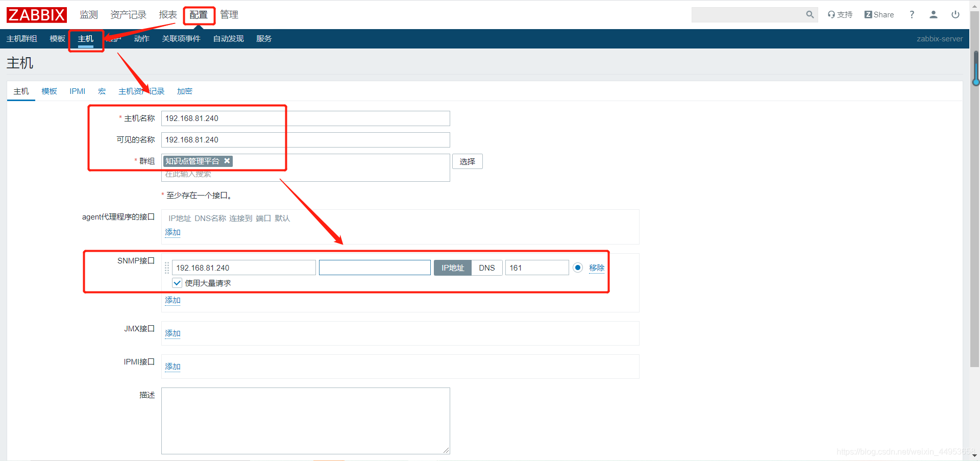
Task: Click 移除 to remove SNMP interface
Action: tap(597, 268)
